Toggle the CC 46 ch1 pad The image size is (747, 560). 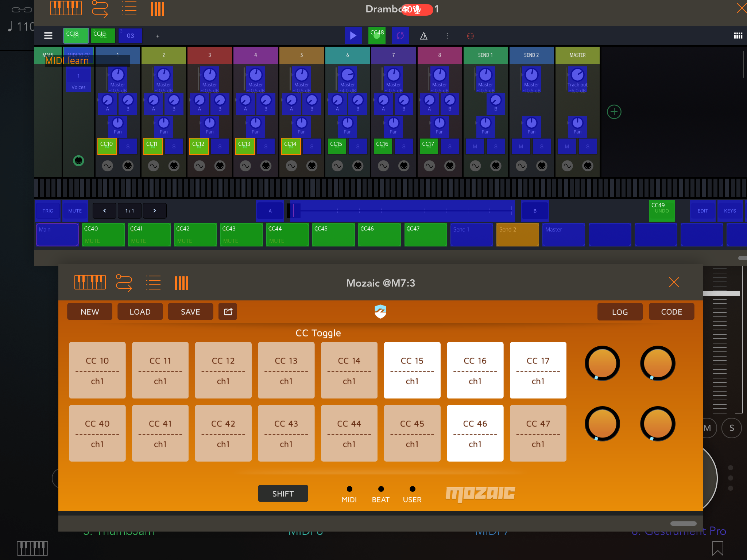(x=475, y=433)
